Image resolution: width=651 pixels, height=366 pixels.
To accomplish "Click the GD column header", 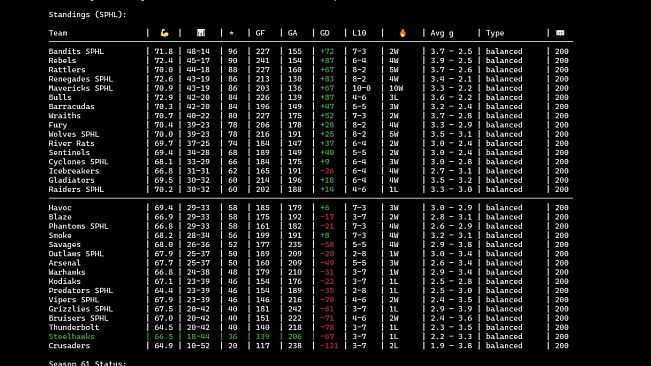I will tap(325, 33).
